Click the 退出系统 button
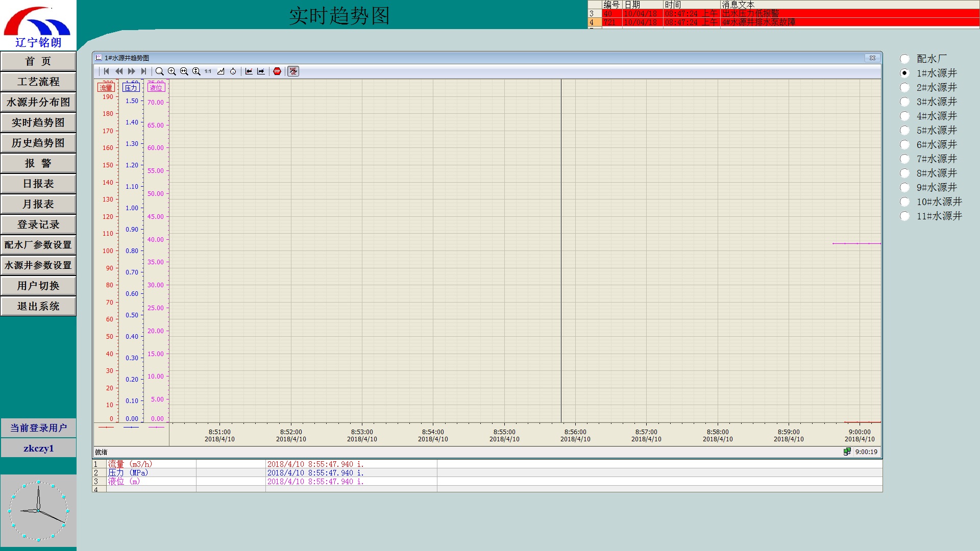 click(x=38, y=306)
